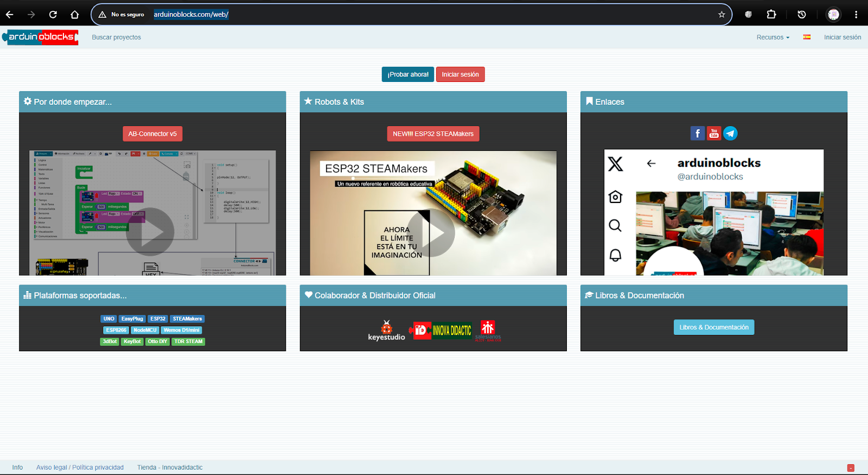Open the NEW!!! ESP32 STEAMakers button

[x=433, y=134]
